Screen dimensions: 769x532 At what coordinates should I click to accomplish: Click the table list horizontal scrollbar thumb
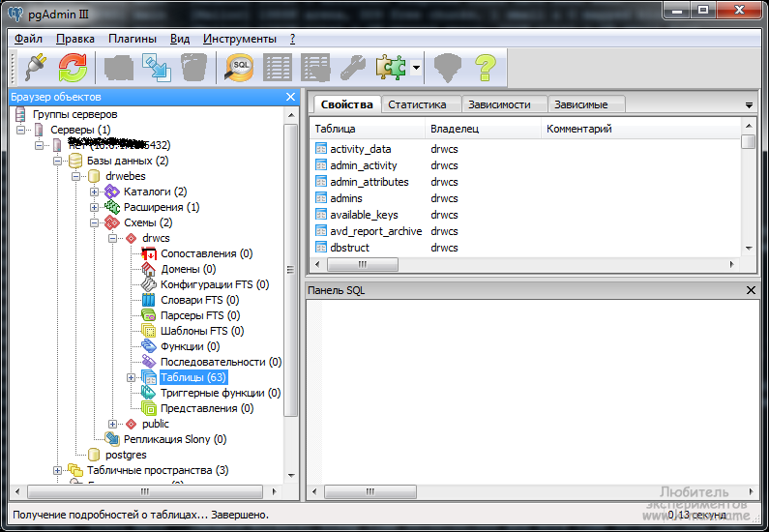tap(363, 264)
